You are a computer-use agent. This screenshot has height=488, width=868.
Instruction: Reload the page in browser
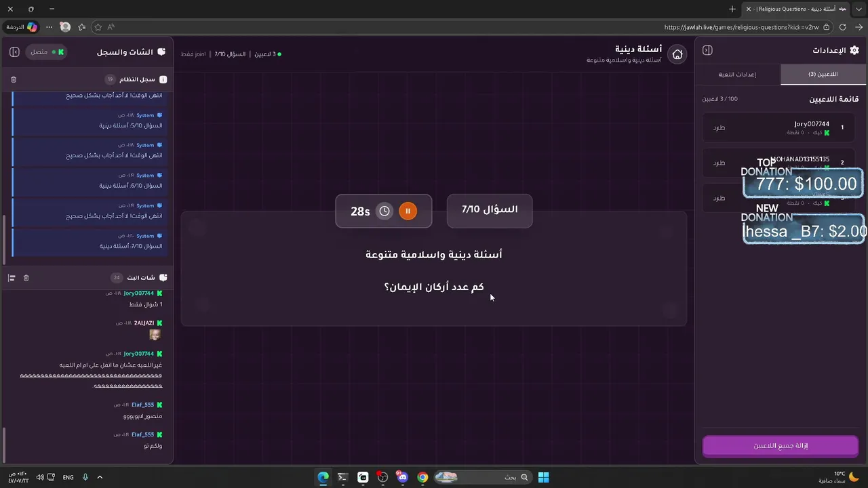tap(842, 27)
